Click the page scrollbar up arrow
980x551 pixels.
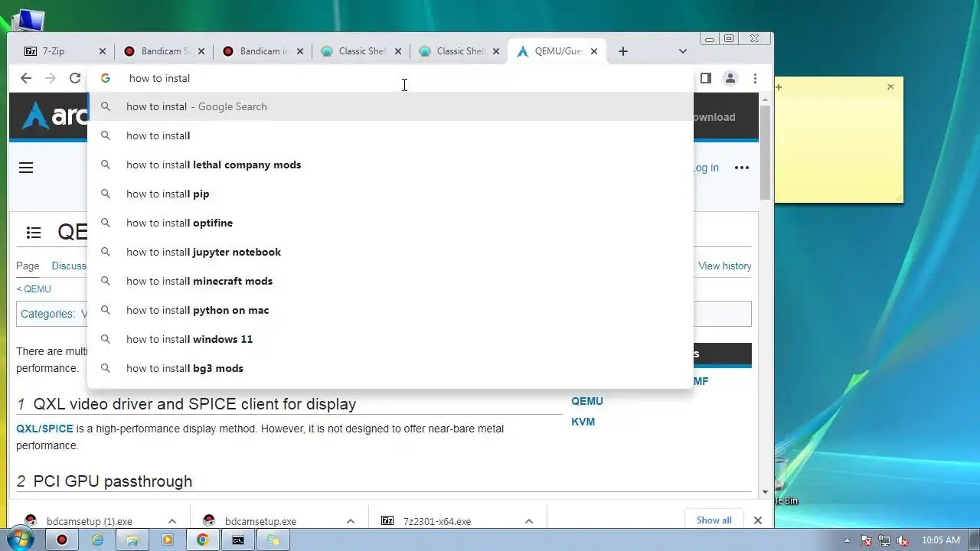[x=765, y=100]
